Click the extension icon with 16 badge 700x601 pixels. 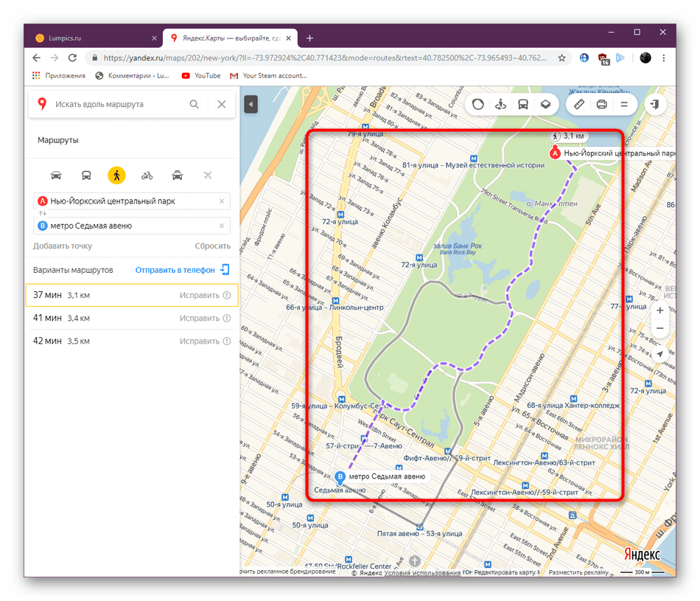(603, 58)
